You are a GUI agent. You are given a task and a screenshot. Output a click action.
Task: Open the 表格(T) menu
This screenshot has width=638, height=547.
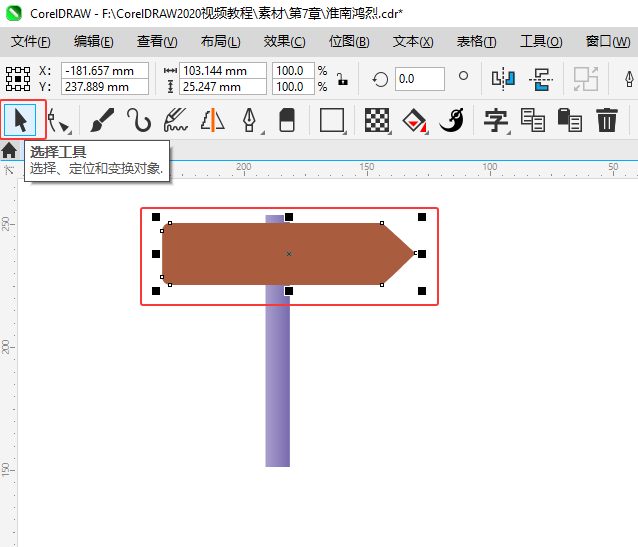(476, 42)
